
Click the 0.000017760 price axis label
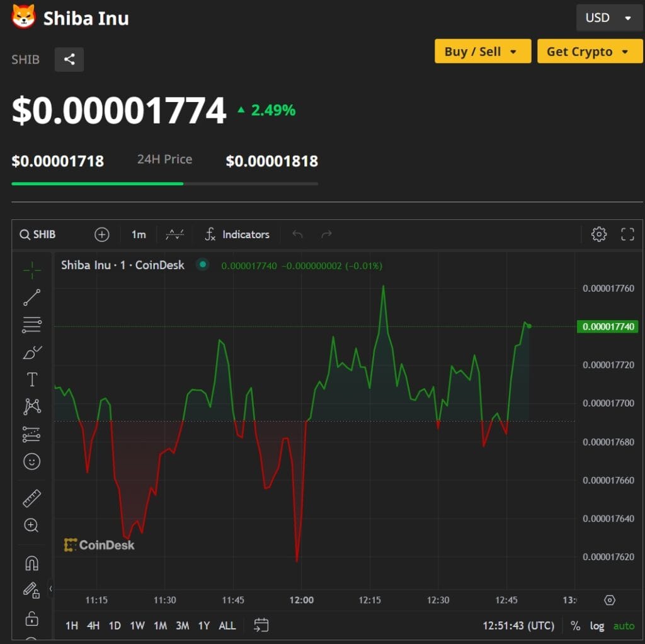(x=608, y=288)
